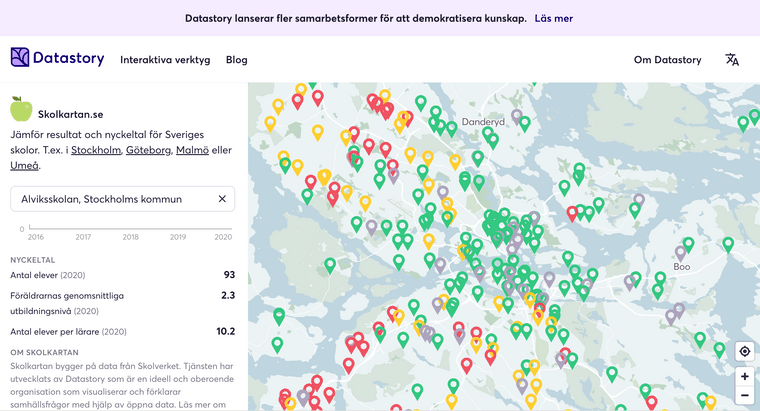Clear the Alviksskolan search with the X
Viewport: 760px width, 411px height.
(222, 199)
